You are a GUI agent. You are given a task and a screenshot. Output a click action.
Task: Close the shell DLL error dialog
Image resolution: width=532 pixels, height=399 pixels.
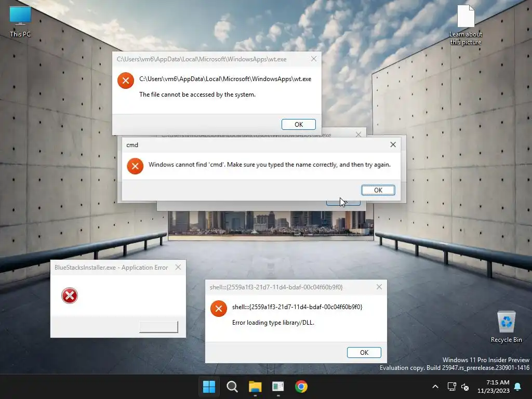pyautogui.click(x=379, y=287)
